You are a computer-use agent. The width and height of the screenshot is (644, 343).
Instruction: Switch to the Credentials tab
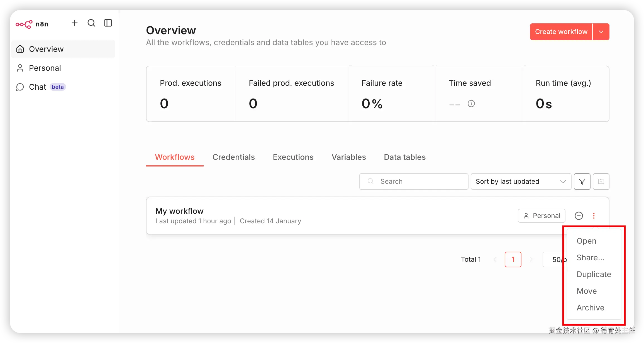tap(233, 157)
